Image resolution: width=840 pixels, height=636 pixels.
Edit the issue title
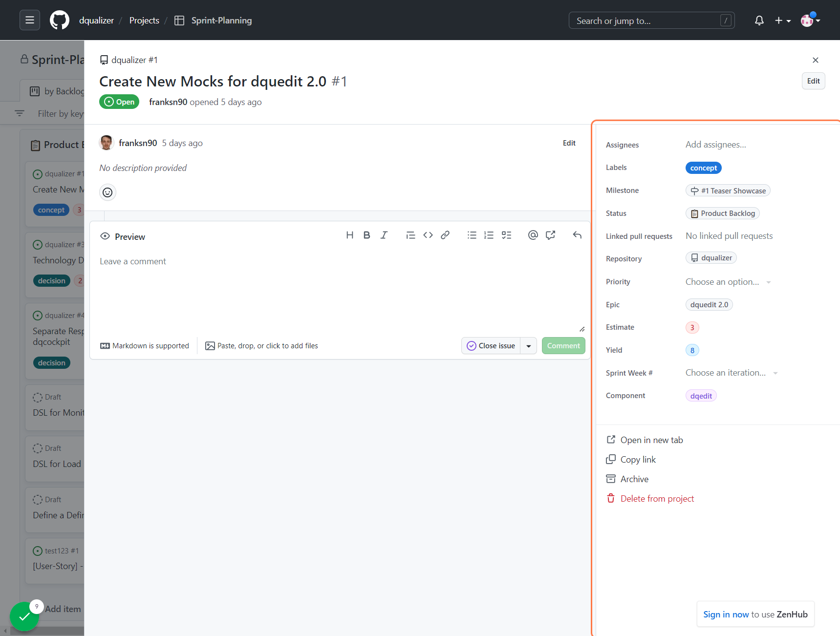(813, 81)
